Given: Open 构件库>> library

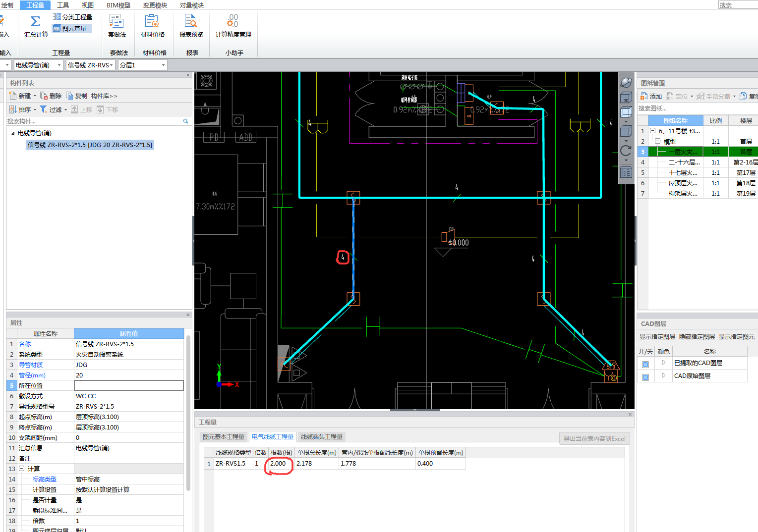Looking at the screenshot, I should (104, 96).
